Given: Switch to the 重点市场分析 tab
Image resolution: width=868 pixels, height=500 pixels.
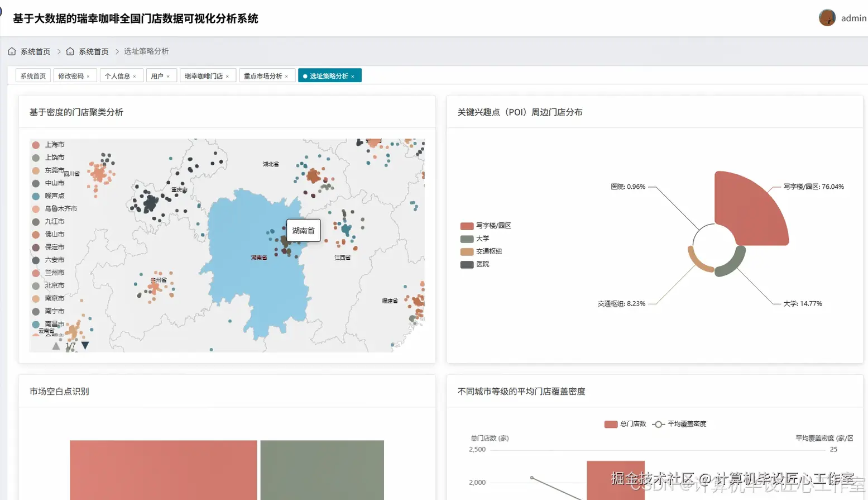Looking at the screenshot, I should [x=267, y=76].
